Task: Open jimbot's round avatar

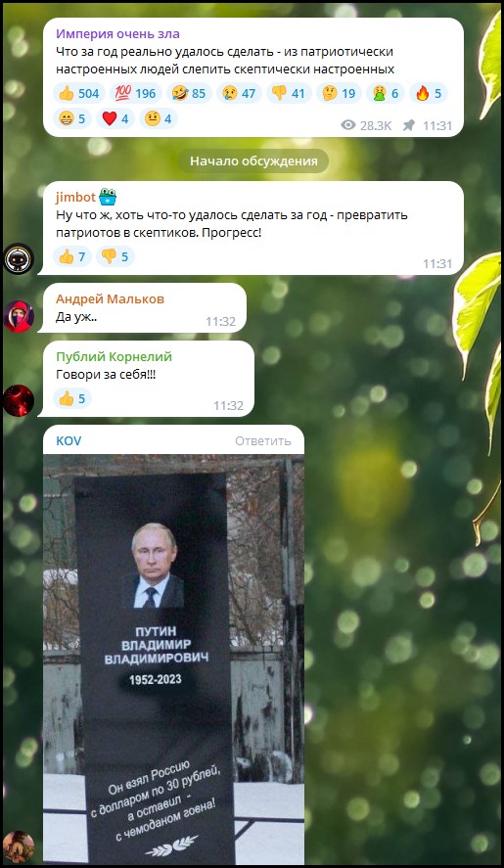Action: [x=19, y=258]
